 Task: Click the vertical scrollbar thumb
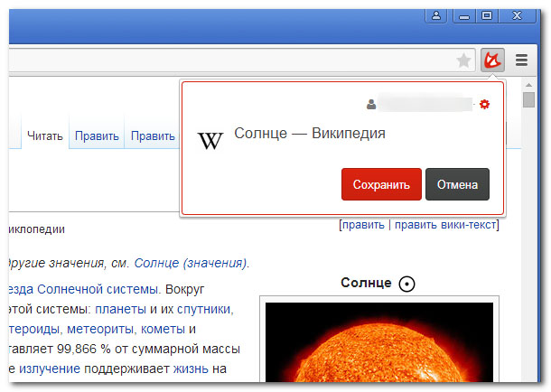(528, 99)
